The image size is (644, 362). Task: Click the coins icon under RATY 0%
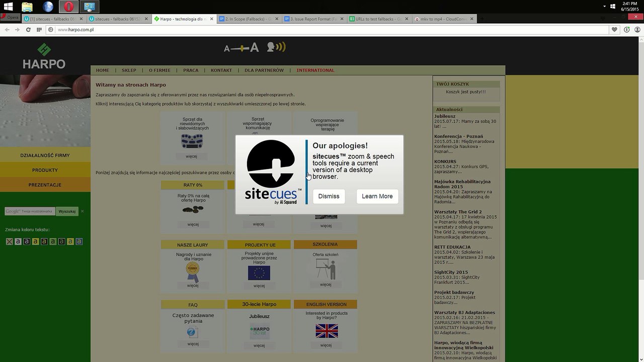click(x=193, y=210)
